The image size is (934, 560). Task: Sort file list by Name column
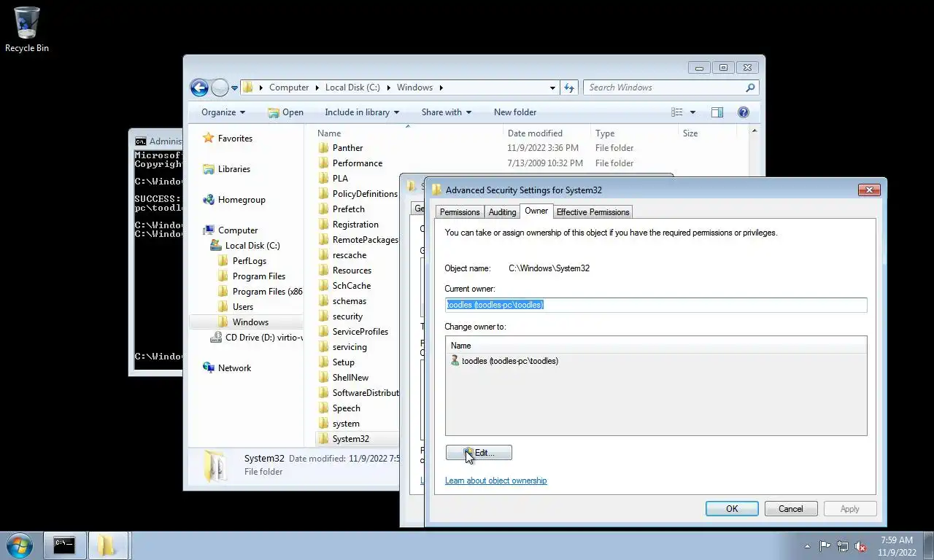(409, 133)
